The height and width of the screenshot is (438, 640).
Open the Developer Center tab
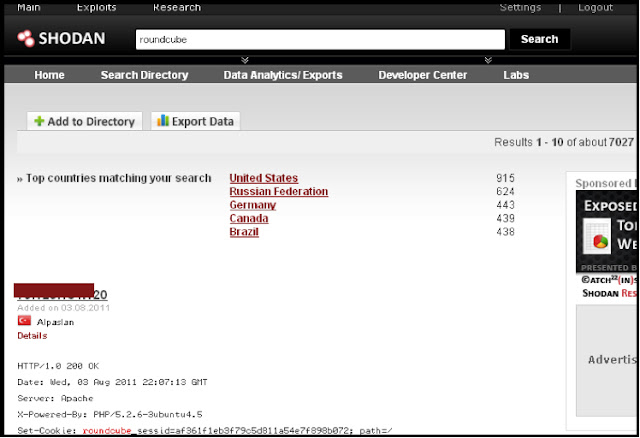pos(422,75)
